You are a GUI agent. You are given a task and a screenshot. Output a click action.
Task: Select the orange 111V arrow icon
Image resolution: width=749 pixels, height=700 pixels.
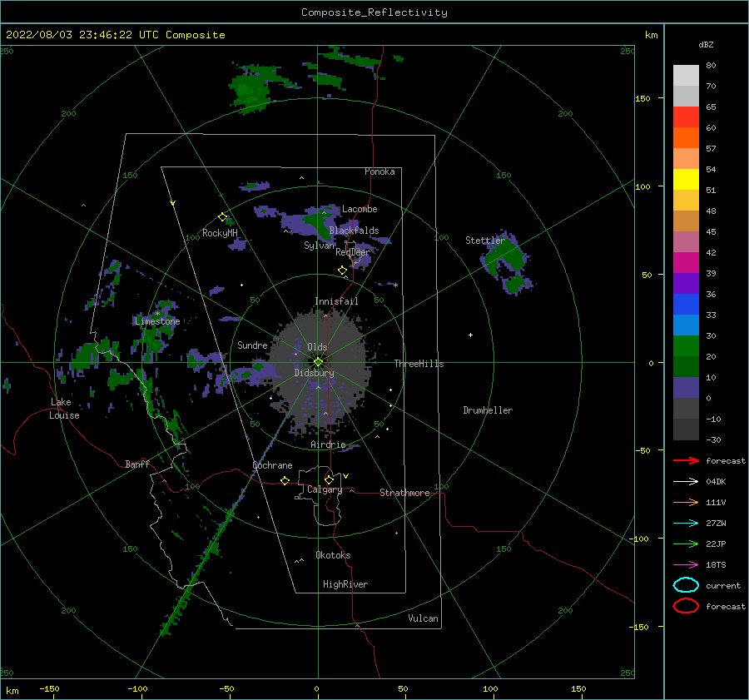686,502
